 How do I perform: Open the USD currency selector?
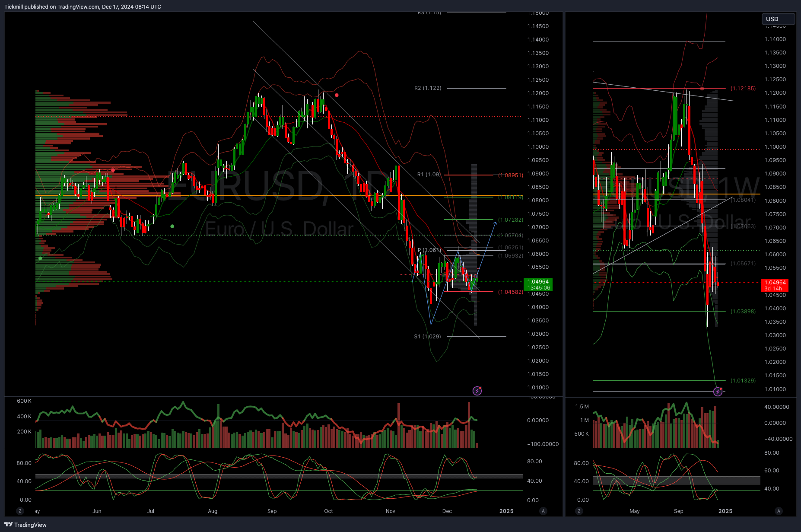pos(778,19)
